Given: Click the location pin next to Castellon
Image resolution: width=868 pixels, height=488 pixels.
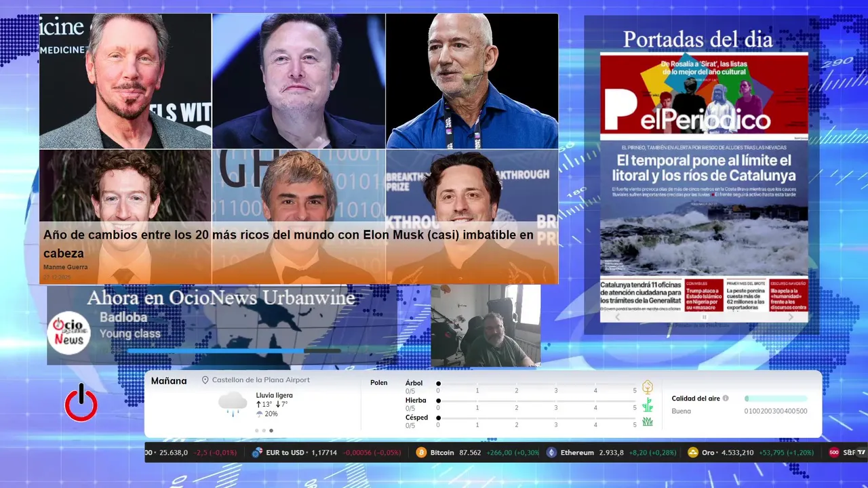Looking at the screenshot, I should tap(205, 380).
